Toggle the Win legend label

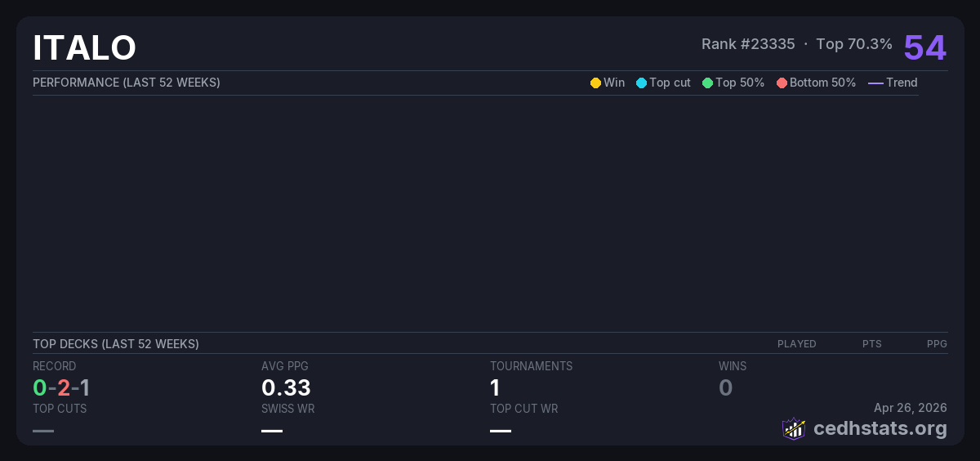tap(614, 83)
